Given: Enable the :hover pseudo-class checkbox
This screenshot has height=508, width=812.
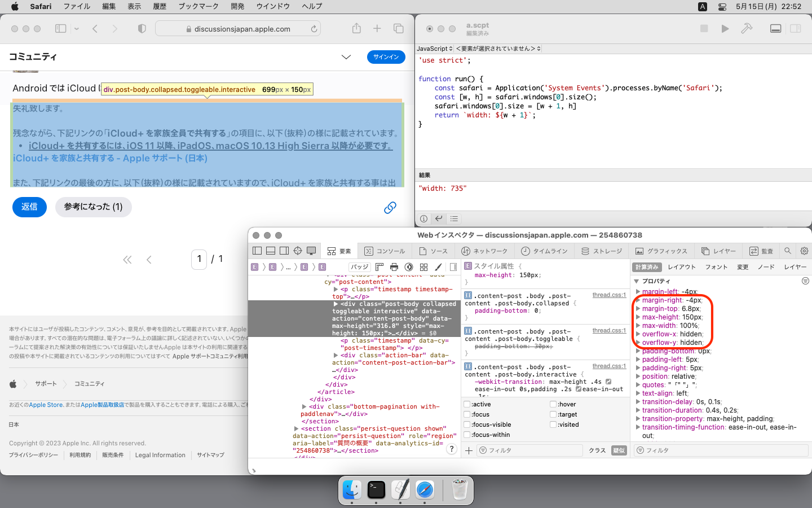Looking at the screenshot, I should (x=553, y=404).
